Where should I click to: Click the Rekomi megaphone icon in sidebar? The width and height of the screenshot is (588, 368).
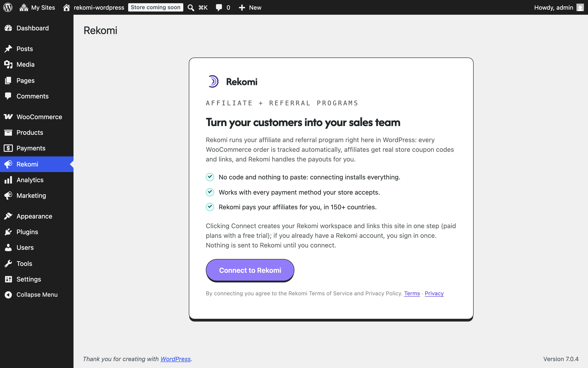8,164
